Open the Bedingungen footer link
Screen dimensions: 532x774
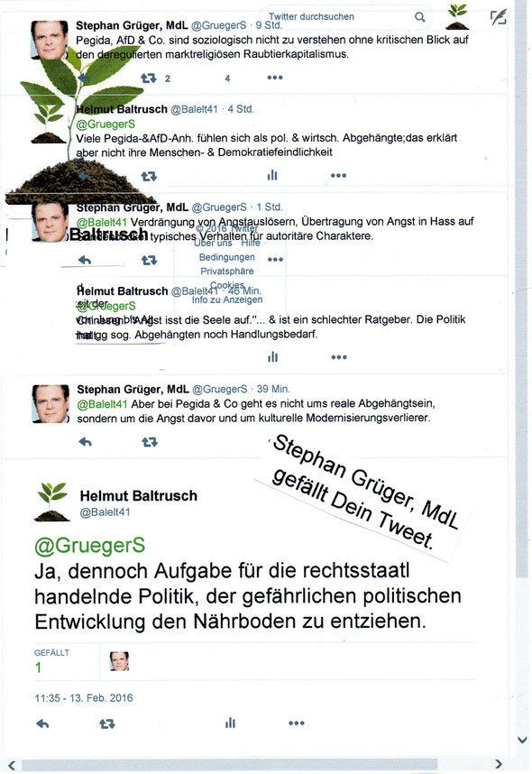[227, 257]
